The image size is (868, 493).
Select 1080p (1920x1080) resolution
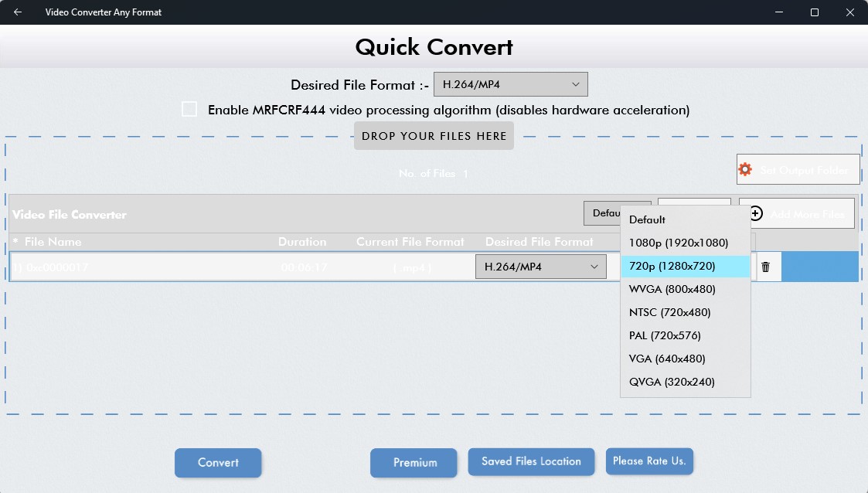686,243
